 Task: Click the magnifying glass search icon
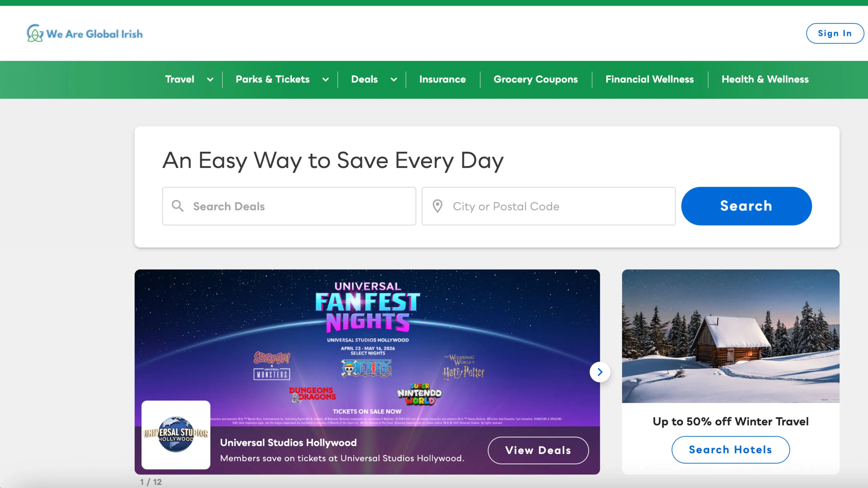[178, 206]
